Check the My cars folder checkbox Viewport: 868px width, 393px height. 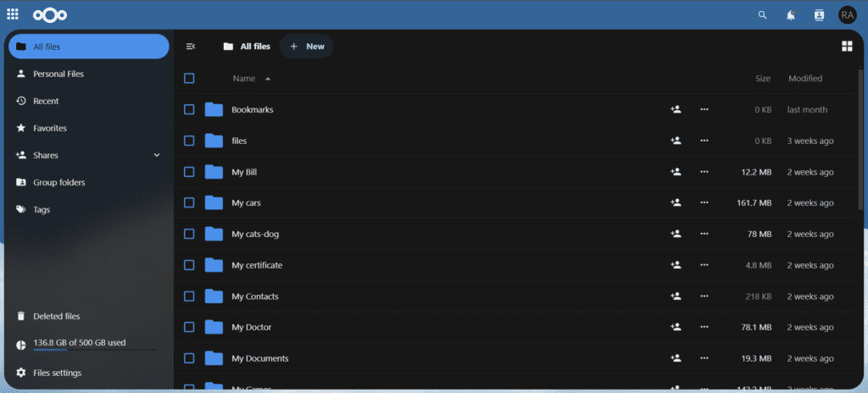pos(189,203)
